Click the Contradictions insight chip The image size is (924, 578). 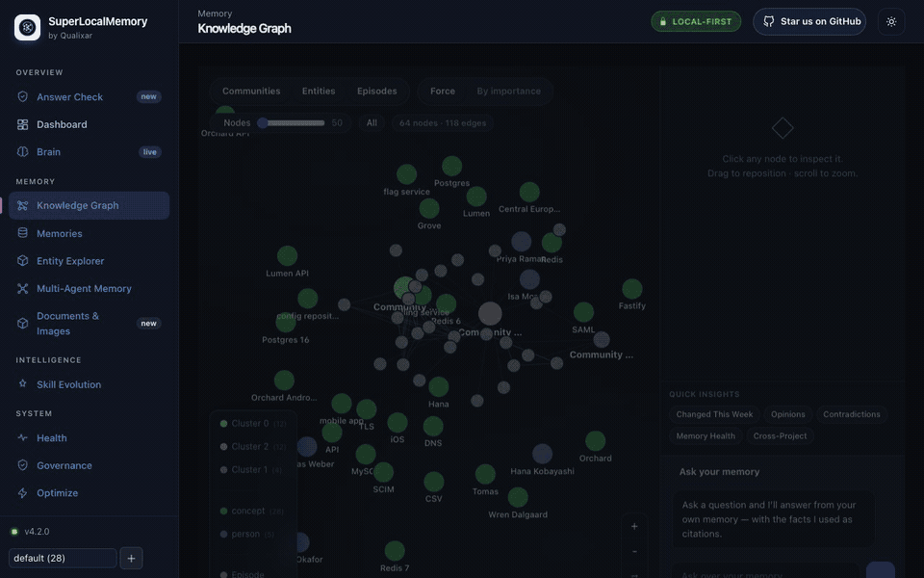click(x=852, y=414)
